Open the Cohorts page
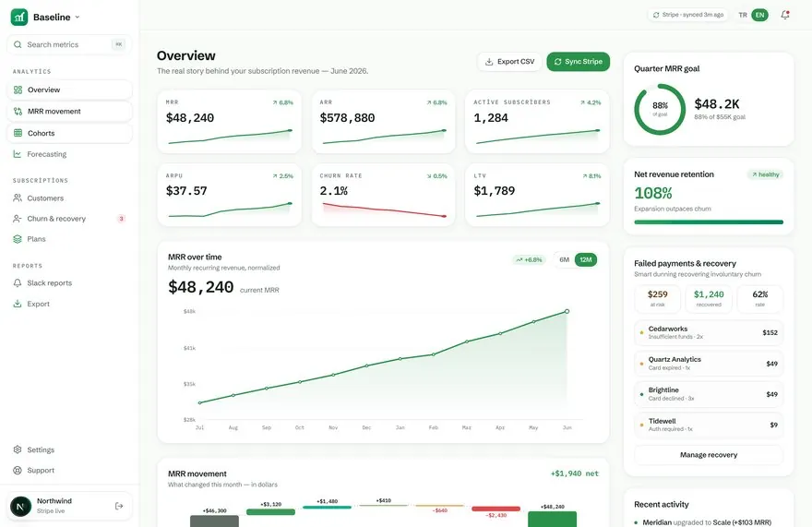 [69, 133]
